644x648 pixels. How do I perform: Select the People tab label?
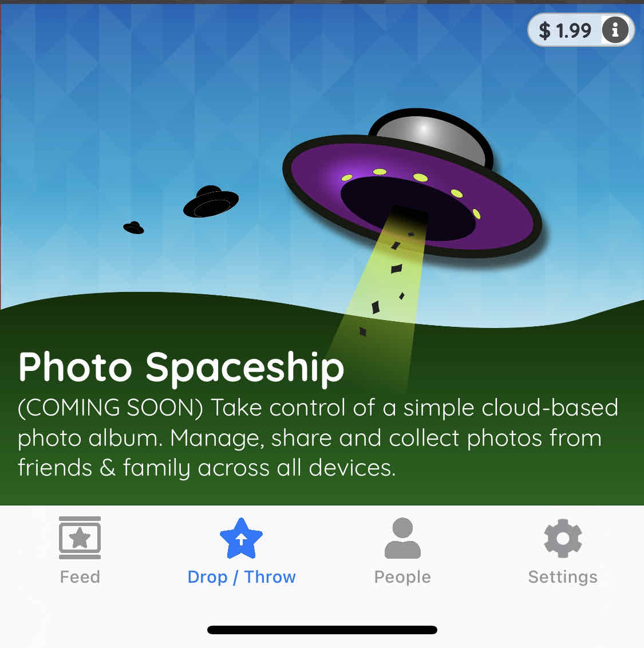(402, 578)
